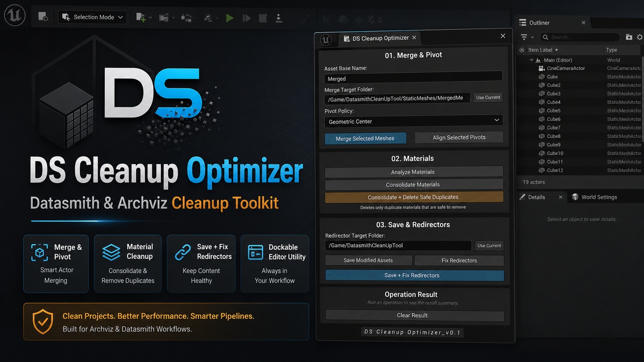The height and width of the screenshot is (362, 644).
Task: Expand the Blueprints dropdown arrow
Action: 173,18
